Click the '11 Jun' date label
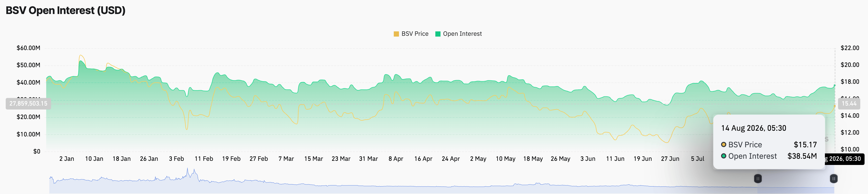This screenshot has height=194, width=868. coord(615,159)
